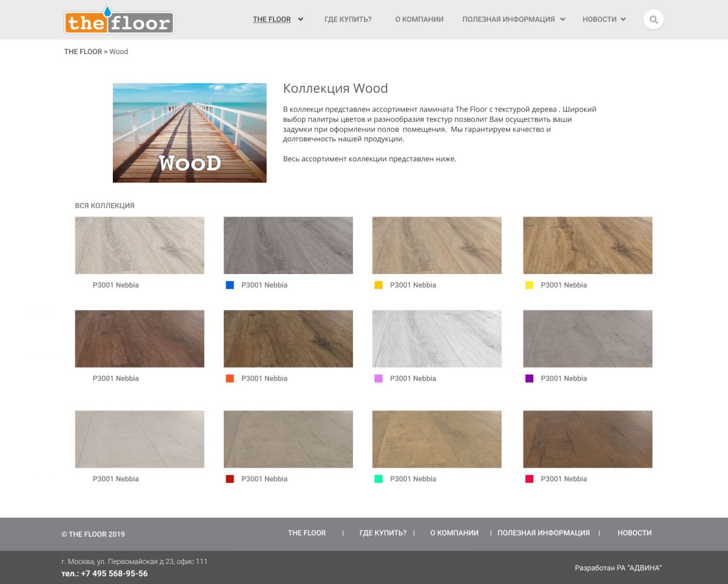
Task: Expand THE FLOOR menu chevron in header
Action: click(x=301, y=19)
